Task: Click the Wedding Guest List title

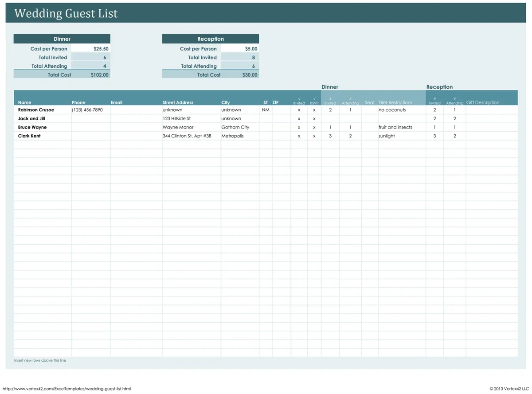Action: point(66,13)
